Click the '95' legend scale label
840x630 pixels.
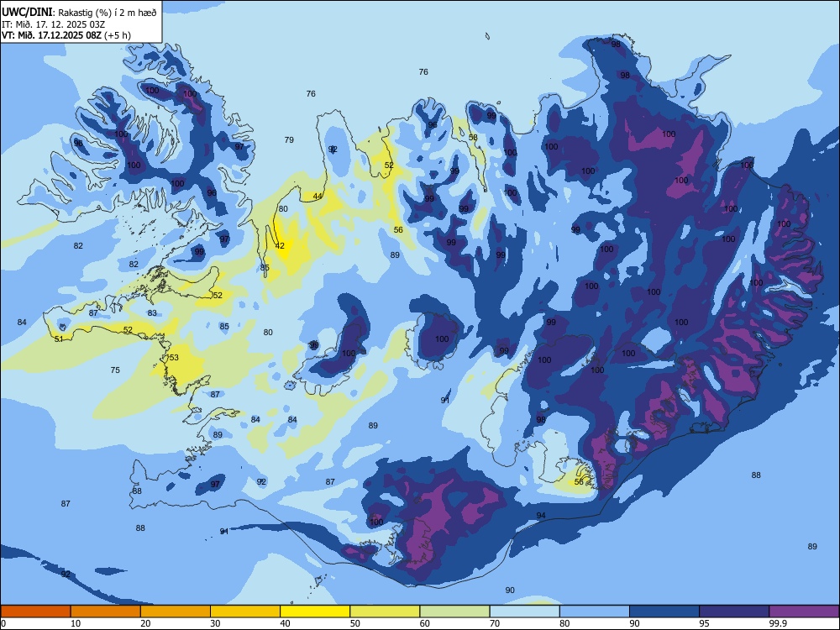click(x=704, y=623)
